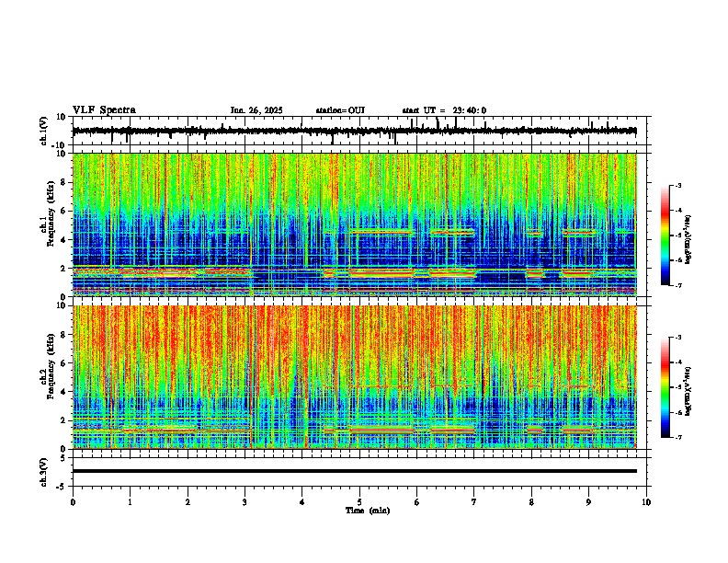This screenshot has width=728, height=563.
Task: Click the time-axis tick label "7"
Action: click(474, 502)
